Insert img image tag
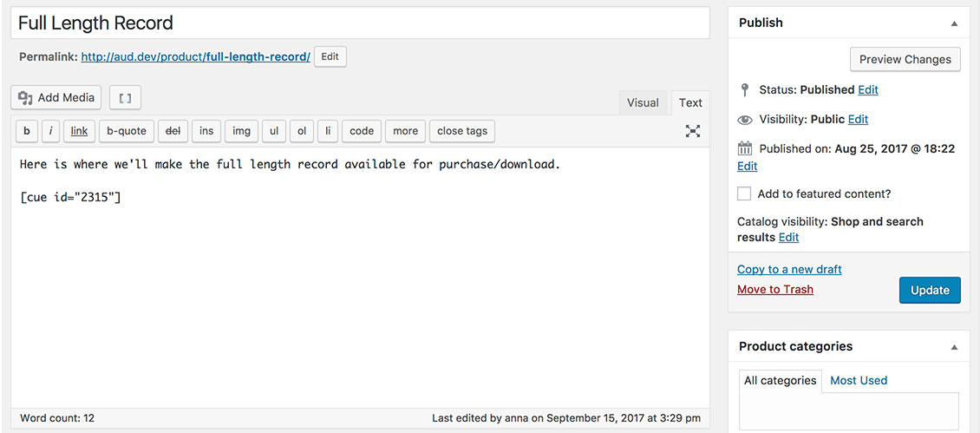Image resolution: width=980 pixels, height=433 pixels. coord(241,131)
